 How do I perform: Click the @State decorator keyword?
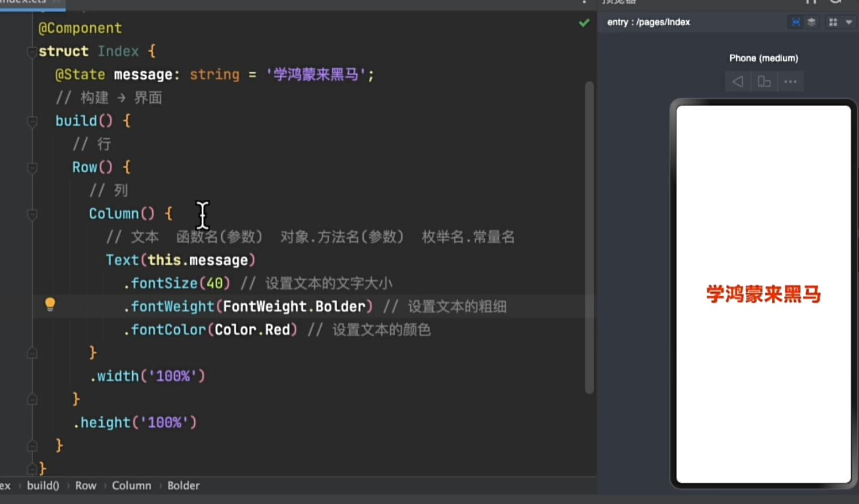coord(80,75)
